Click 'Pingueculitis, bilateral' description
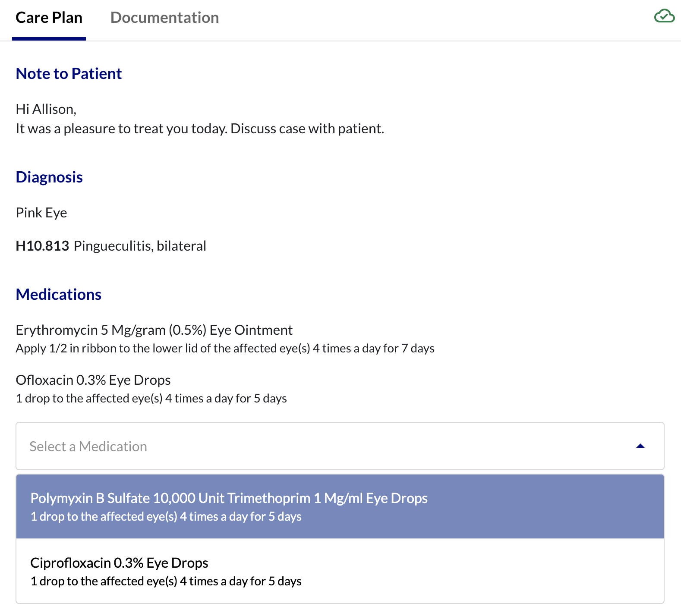 (x=140, y=246)
